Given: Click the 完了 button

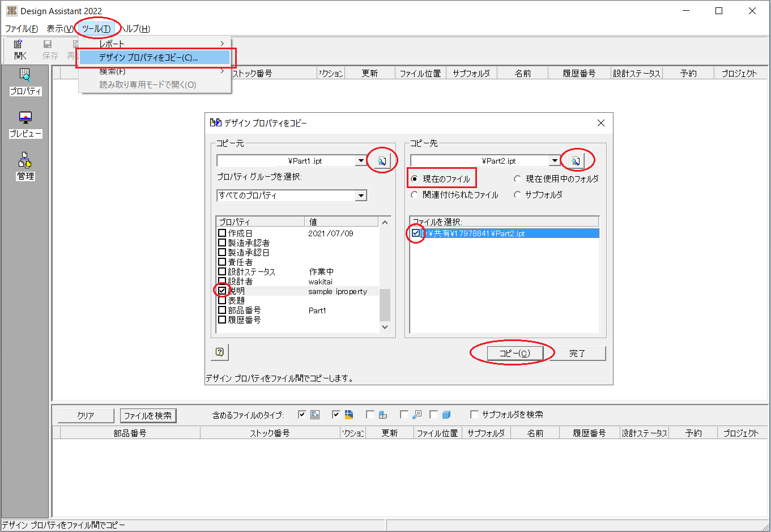Looking at the screenshot, I should (577, 353).
